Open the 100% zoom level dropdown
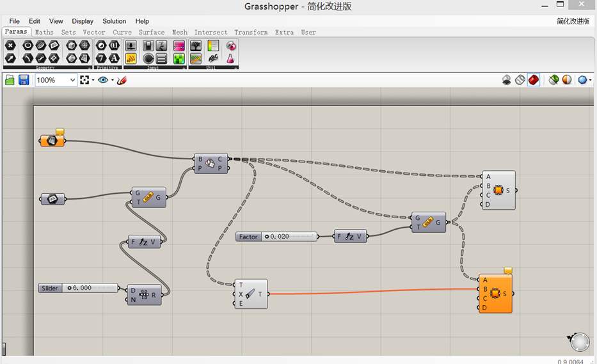Viewport: 597px width, 364px height. pos(56,80)
